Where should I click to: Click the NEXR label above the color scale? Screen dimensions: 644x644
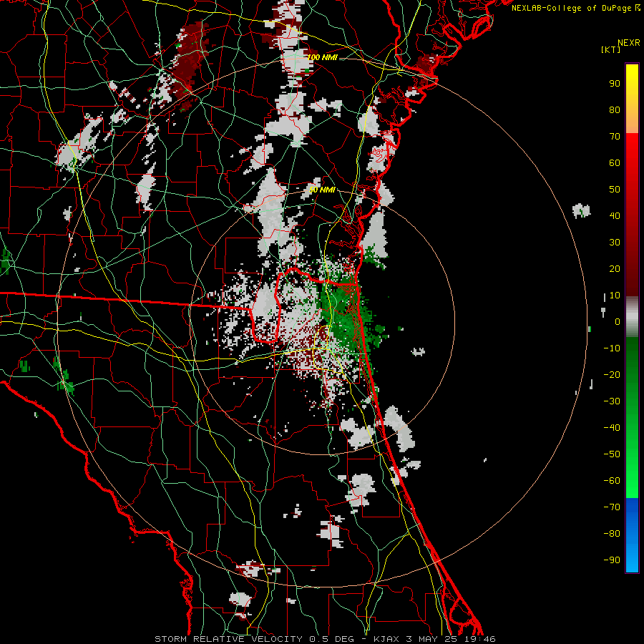click(629, 43)
